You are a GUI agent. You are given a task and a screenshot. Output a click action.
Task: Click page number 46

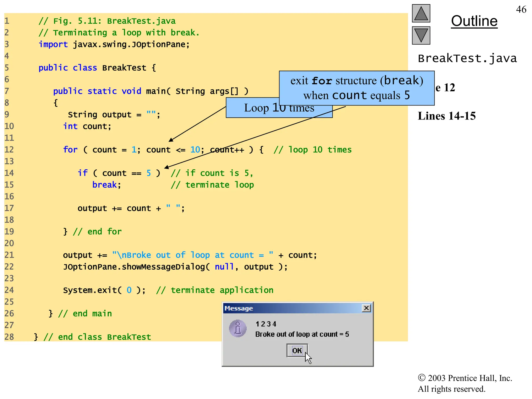click(x=521, y=10)
